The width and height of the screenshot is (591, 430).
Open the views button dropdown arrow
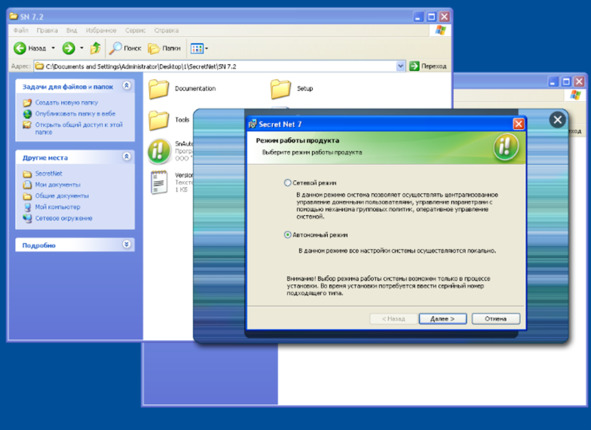(x=207, y=48)
